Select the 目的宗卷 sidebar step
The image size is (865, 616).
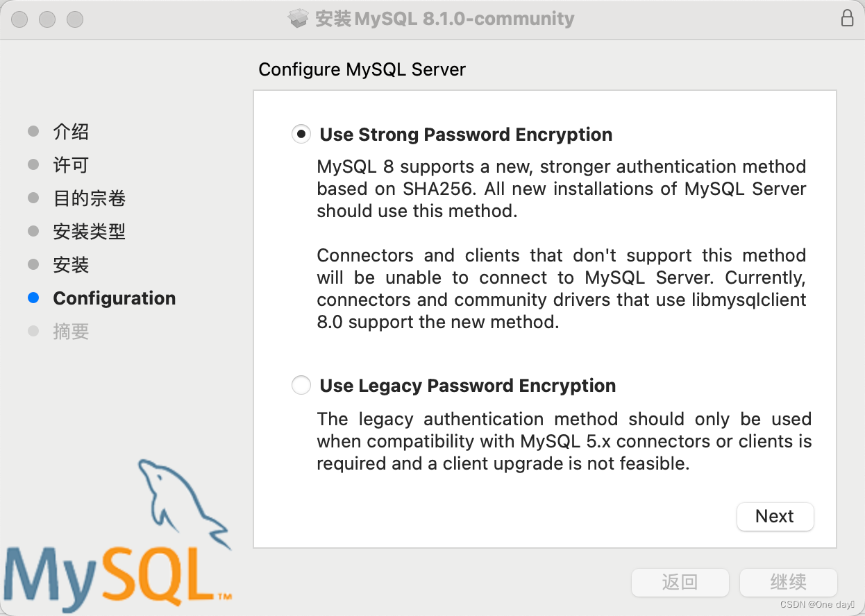tap(89, 198)
